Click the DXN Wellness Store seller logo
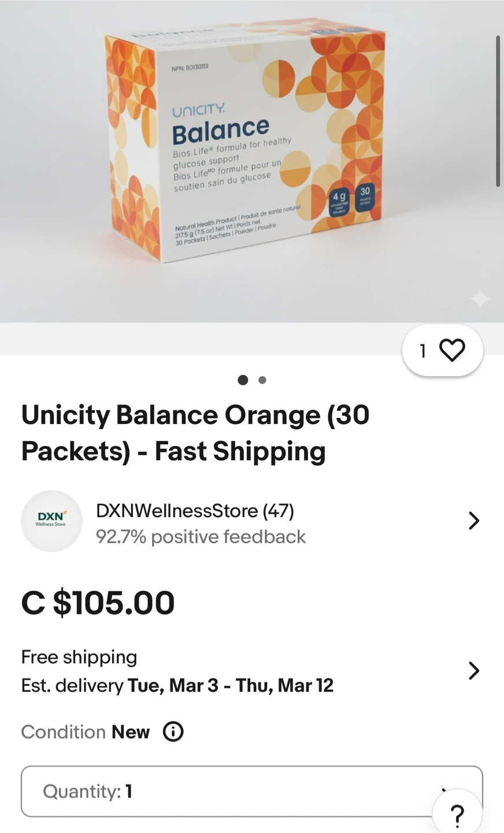The image size is (504, 833). (51, 521)
